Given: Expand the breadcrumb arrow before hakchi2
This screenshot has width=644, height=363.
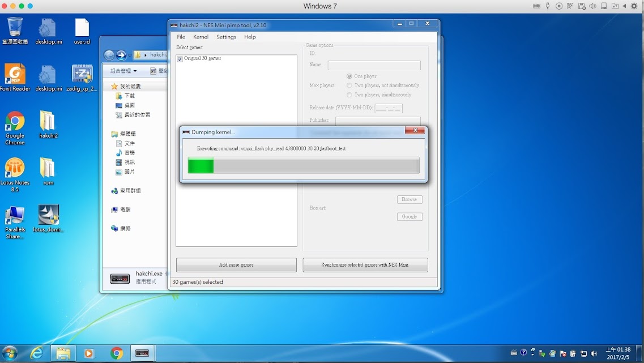Looking at the screenshot, I should pos(146,54).
